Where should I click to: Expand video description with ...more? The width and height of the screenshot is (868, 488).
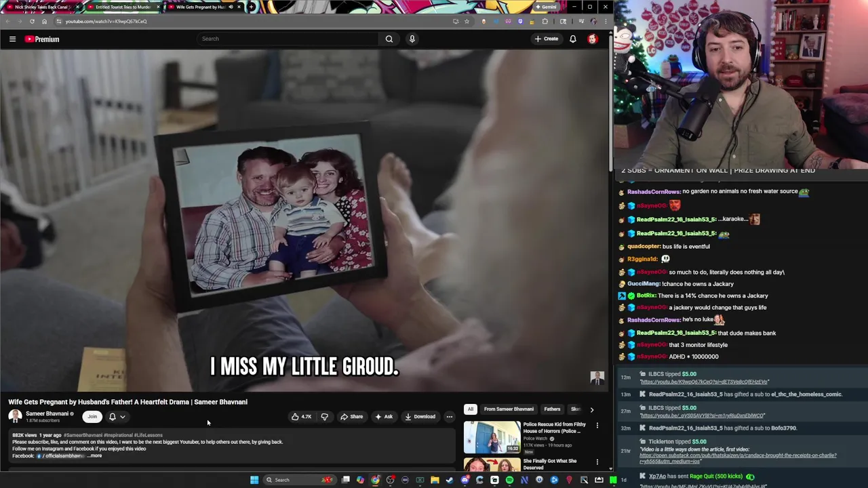pyautogui.click(x=94, y=455)
